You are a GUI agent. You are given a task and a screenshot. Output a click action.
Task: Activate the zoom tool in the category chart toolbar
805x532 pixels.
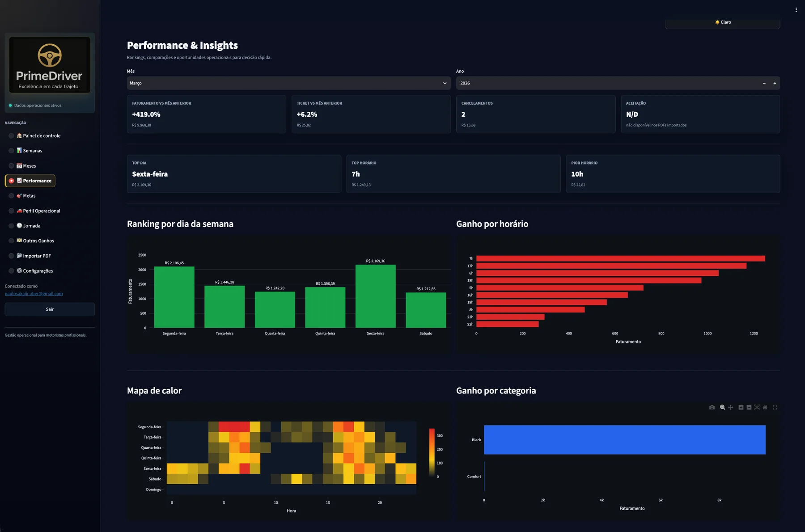[x=722, y=407]
